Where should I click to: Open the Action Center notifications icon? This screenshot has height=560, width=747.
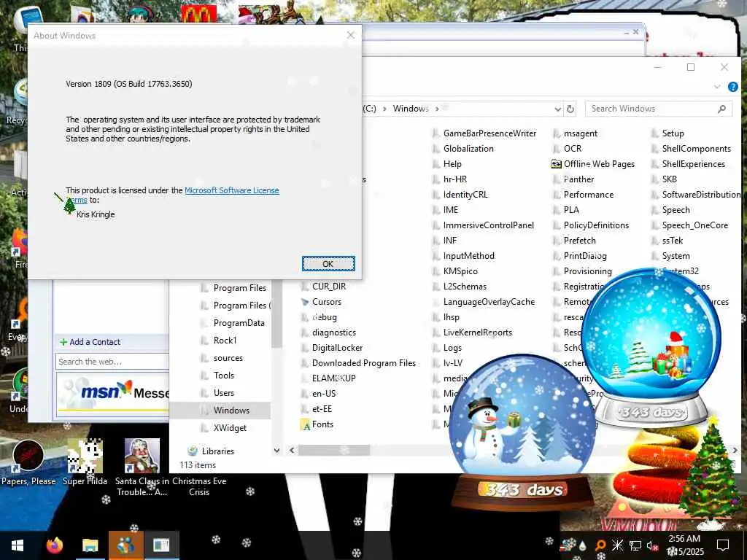point(723,545)
